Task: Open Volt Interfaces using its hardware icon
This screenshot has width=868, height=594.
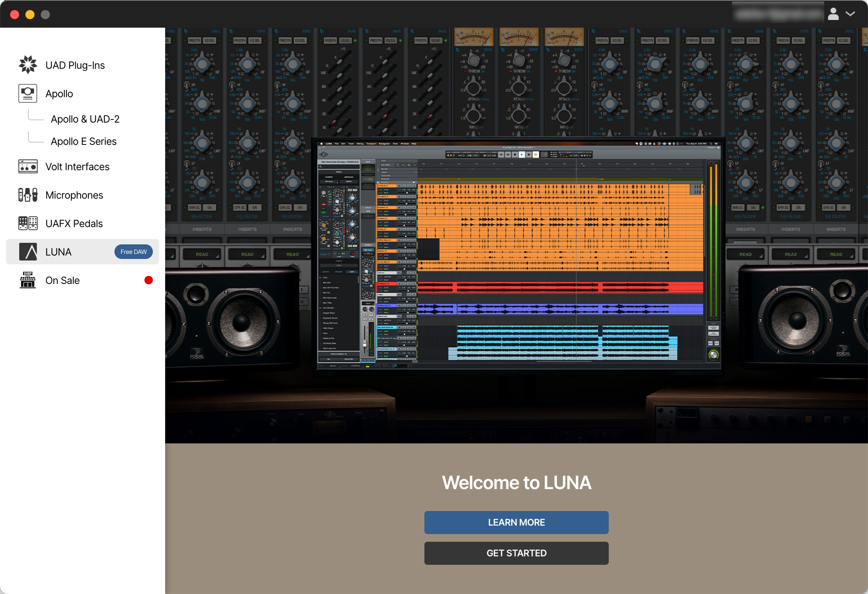Action: pos(28,166)
